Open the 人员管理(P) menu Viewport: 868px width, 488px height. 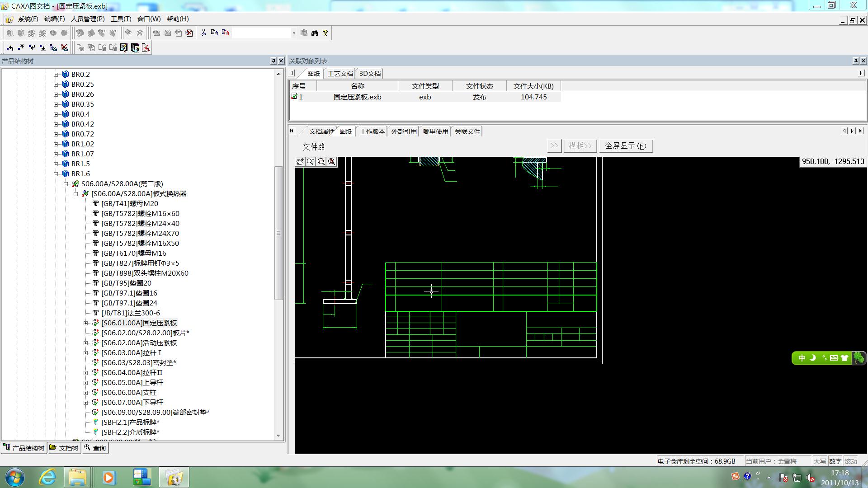coord(88,19)
